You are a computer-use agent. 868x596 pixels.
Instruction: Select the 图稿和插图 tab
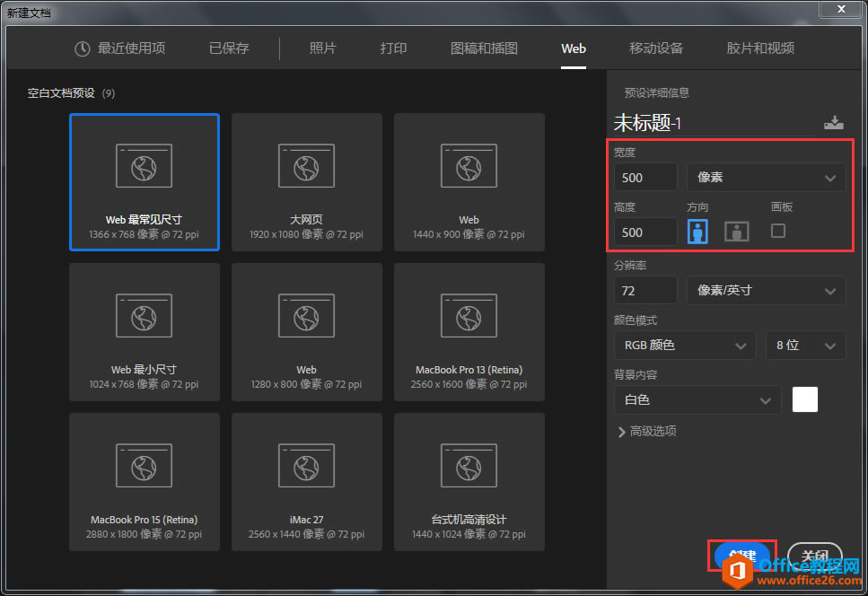(x=484, y=48)
